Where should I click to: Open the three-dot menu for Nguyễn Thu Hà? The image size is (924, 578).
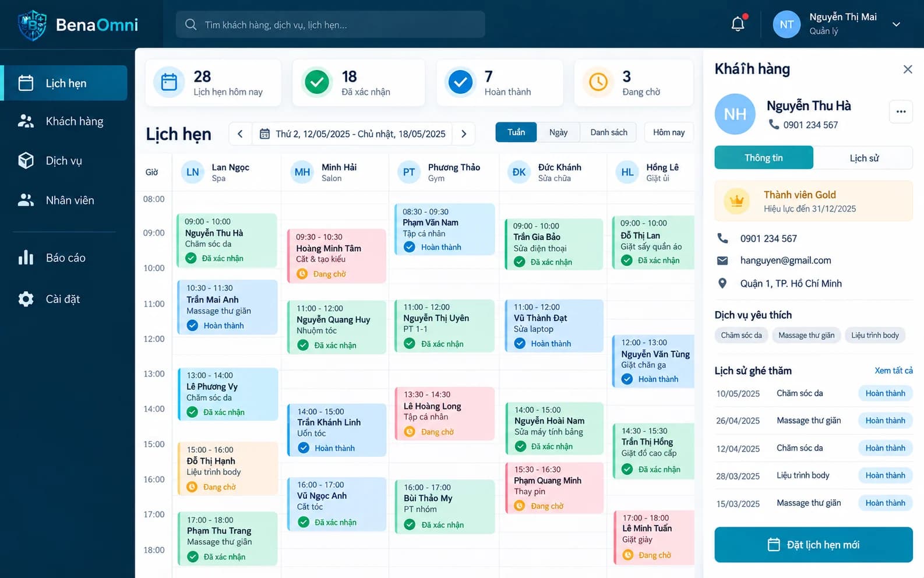pos(901,111)
